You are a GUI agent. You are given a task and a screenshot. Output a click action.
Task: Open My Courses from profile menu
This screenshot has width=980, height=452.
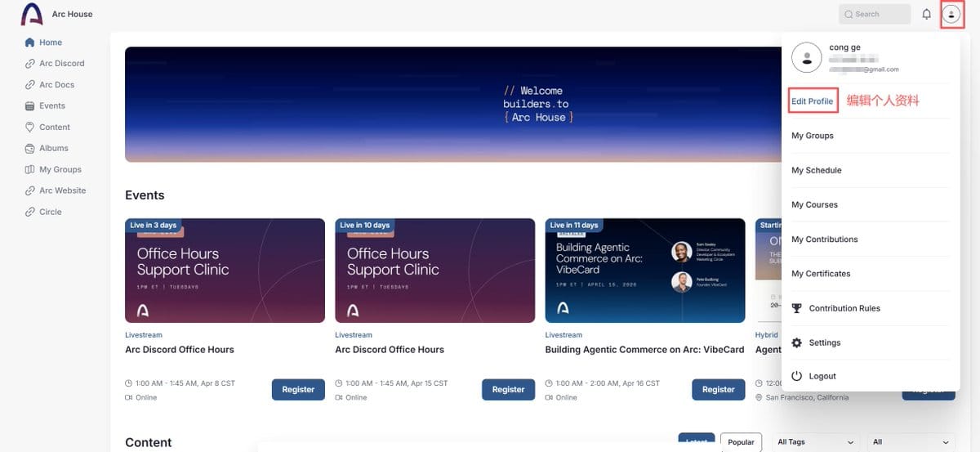[814, 204]
